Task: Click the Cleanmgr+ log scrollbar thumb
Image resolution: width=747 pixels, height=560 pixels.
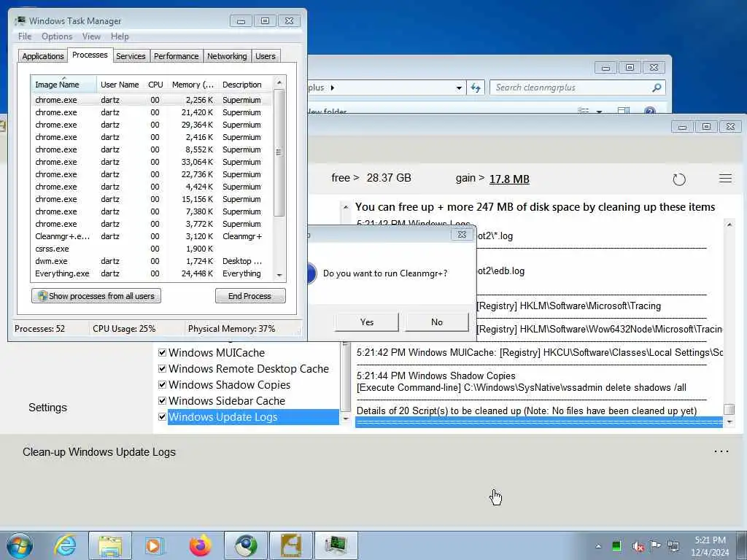Action: 729,409
